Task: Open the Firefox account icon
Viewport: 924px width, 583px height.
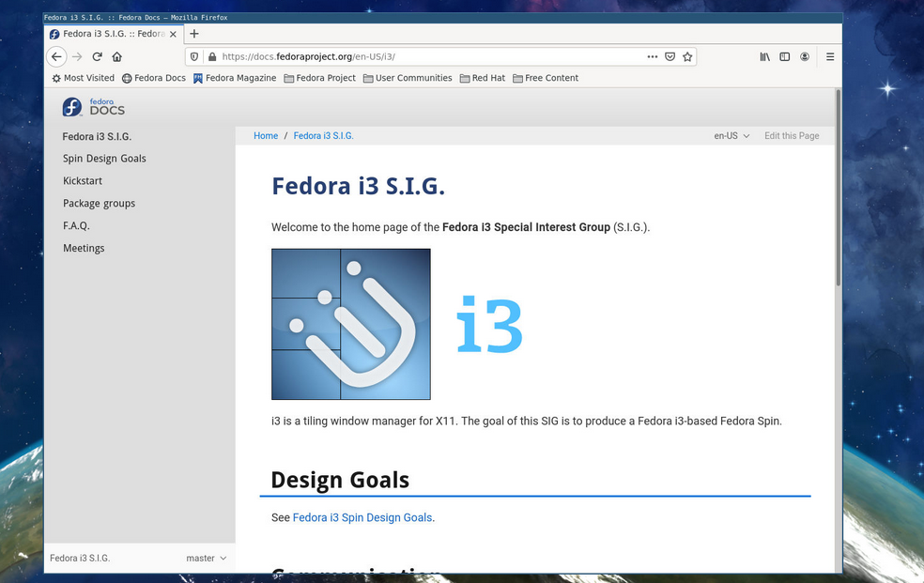Action: (x=805, y=56)
